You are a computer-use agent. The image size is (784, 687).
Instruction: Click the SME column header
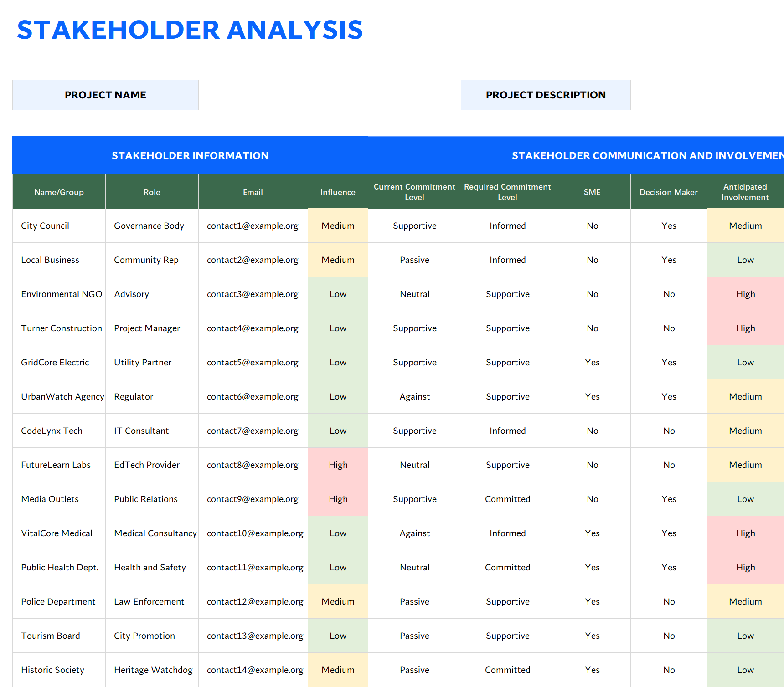[592, 192]
